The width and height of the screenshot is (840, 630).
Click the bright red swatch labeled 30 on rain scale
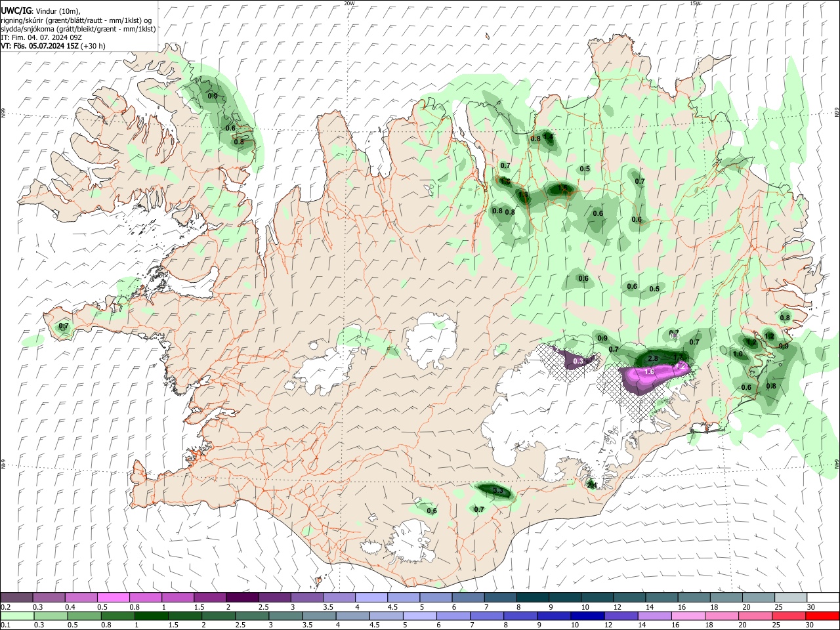click(822, 616)
